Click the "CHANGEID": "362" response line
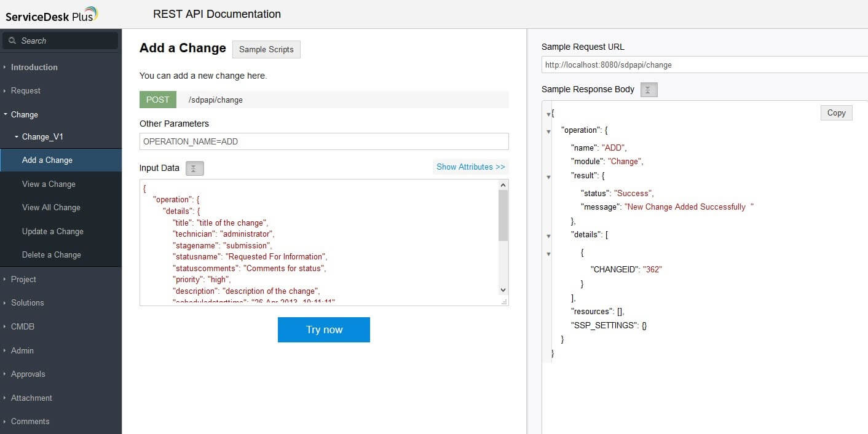This screenshot has width=868, height=434. pyautogui.click(x=626, y=269)
